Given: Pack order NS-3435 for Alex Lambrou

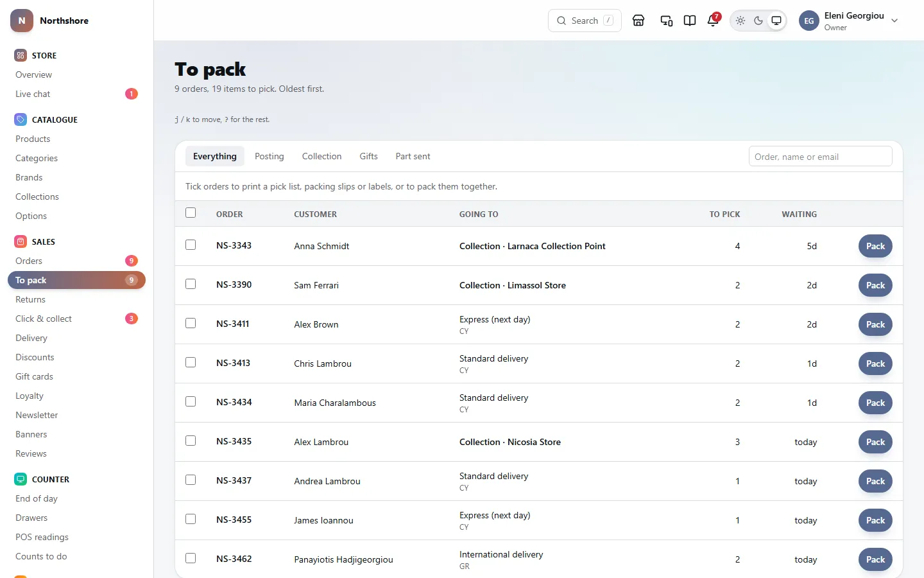Looking at the screenshot, I should (875, 442).
